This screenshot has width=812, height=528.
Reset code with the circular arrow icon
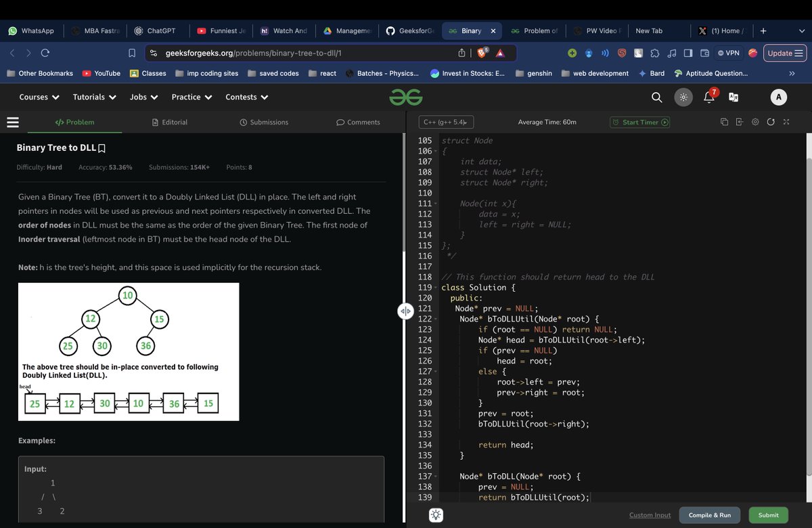point(771,122)
